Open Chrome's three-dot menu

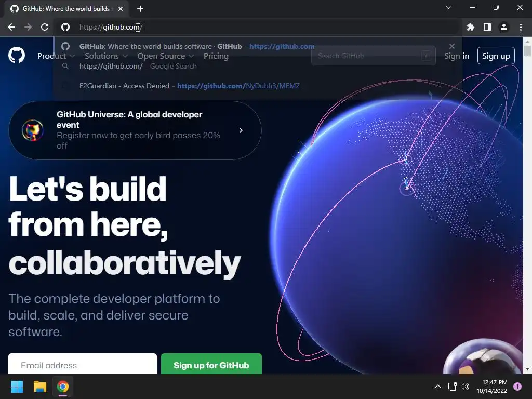click(521, 27)
